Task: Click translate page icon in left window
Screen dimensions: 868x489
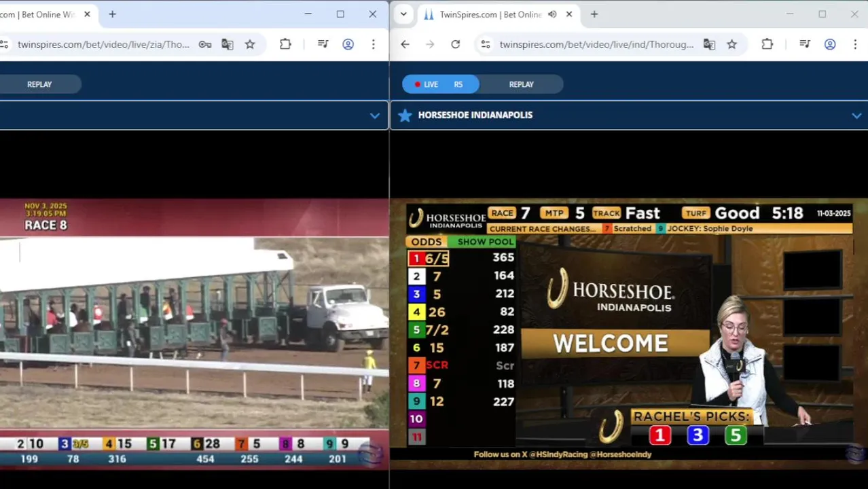Action: point(227,44)
